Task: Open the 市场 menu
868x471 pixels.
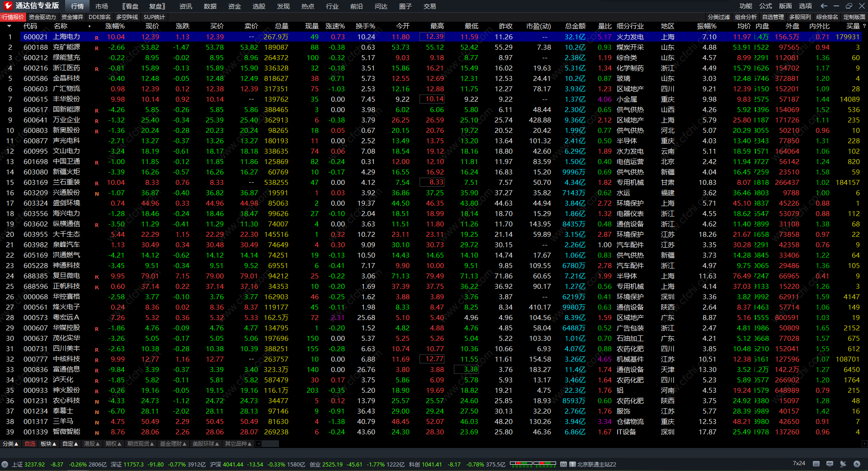Action: coord(102,6)
